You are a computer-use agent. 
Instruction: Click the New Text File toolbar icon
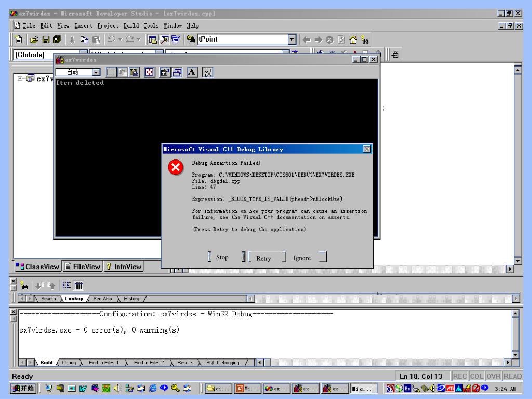pos(18,39)
